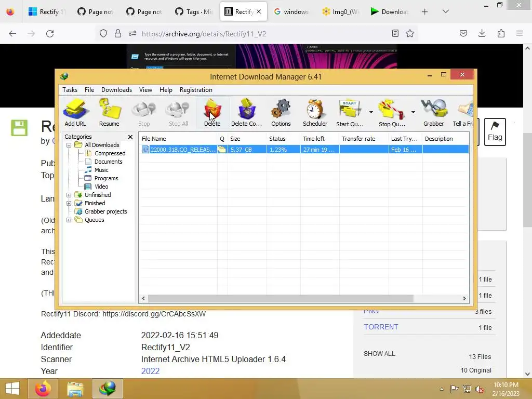This screenshot has width=532, height=399.
Task: Open the Downloads menu
Action: [116, 90]
